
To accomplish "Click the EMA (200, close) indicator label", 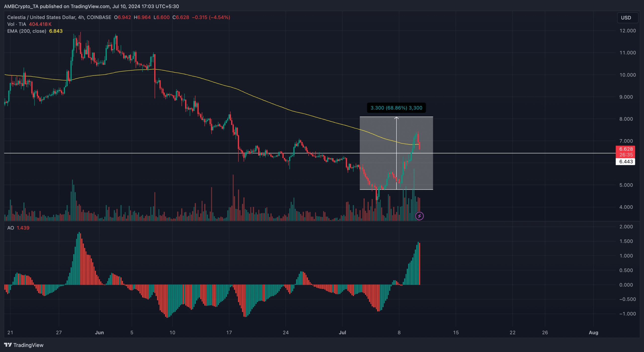I will coord(27,31).
